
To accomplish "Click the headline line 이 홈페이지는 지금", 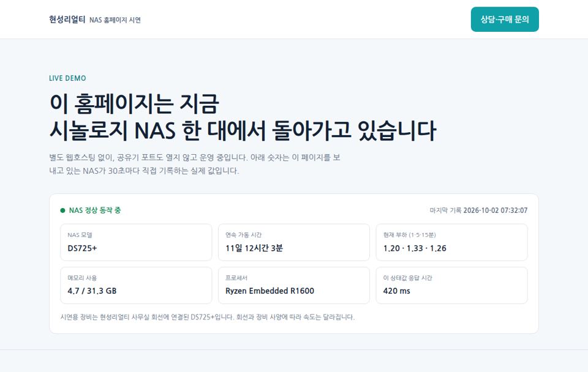I will (x=134, y=104).
